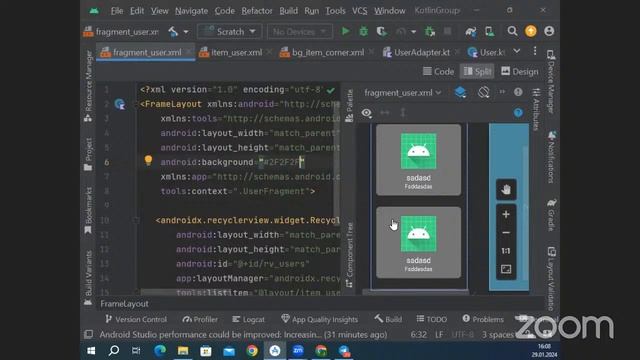The height and width of the screenshot is (360, 640).
Task: Open the Project tool window
Action: (x=88, y=154)
